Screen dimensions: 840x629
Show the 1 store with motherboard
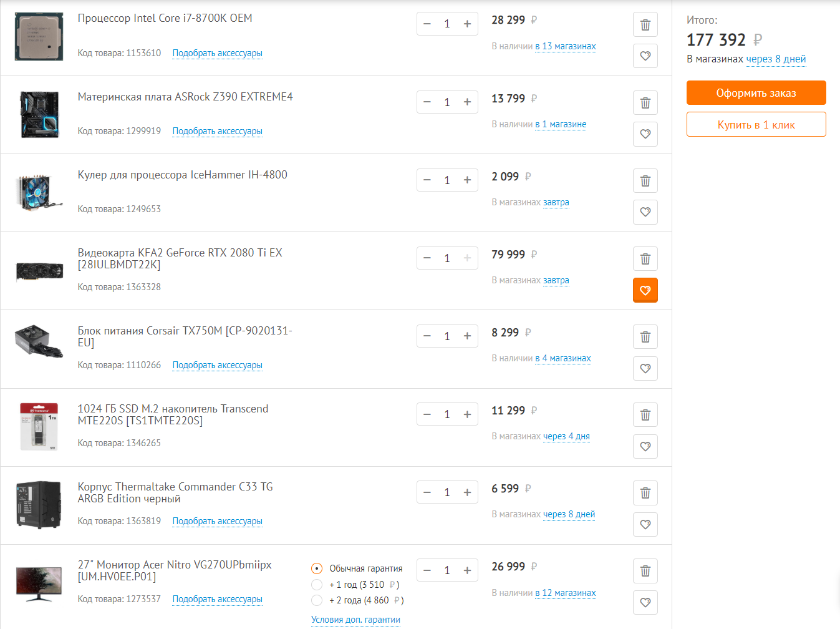point(561,124)
